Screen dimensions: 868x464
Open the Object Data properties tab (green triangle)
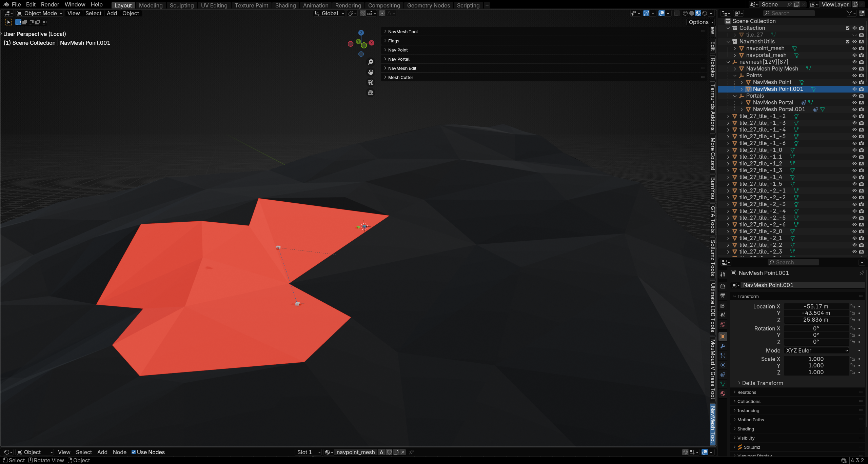[723, 384]
